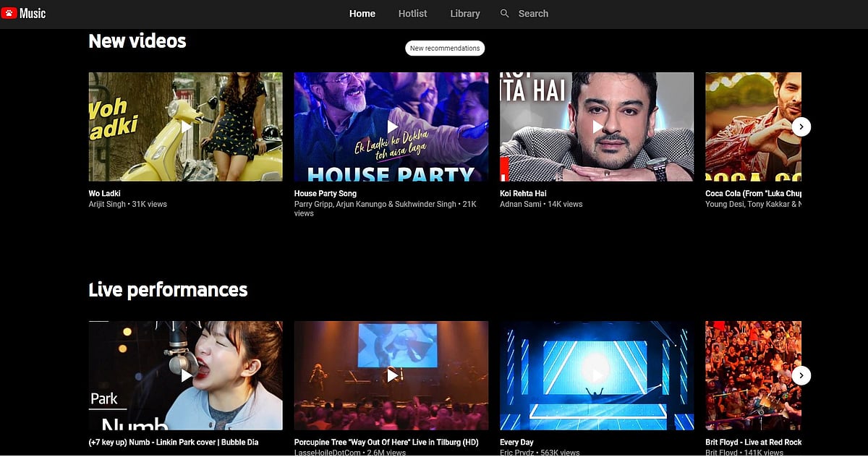Play the Porcupine Tree live performance
This screenshot has height=457, width=868.
tap(391, 375)
